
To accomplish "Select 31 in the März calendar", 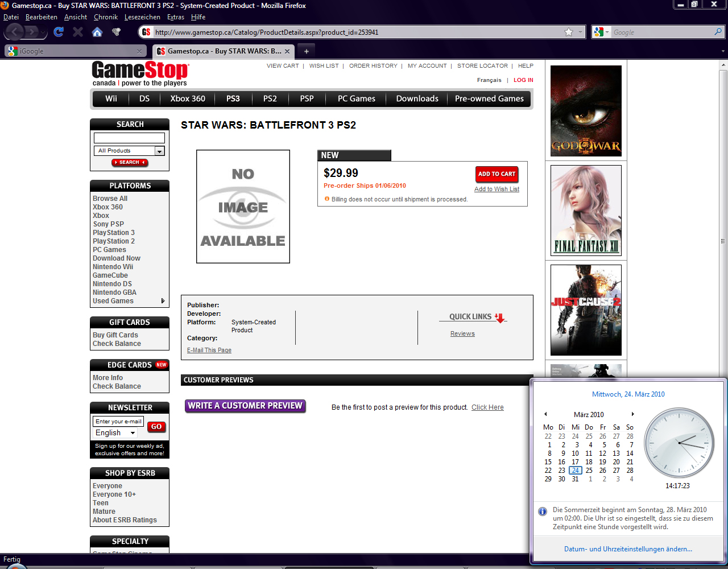I will 575,479.
